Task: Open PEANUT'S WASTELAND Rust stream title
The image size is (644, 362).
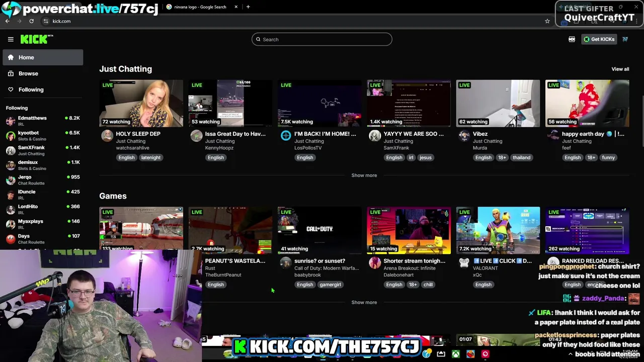Action: pos(235,261)
